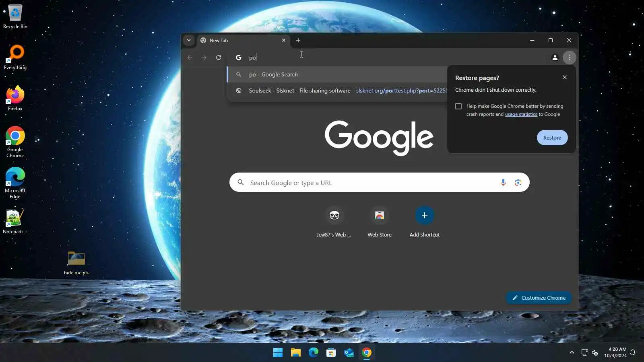Open the Windows Start menu
This screenshot has height=362, width=644.
278,353
